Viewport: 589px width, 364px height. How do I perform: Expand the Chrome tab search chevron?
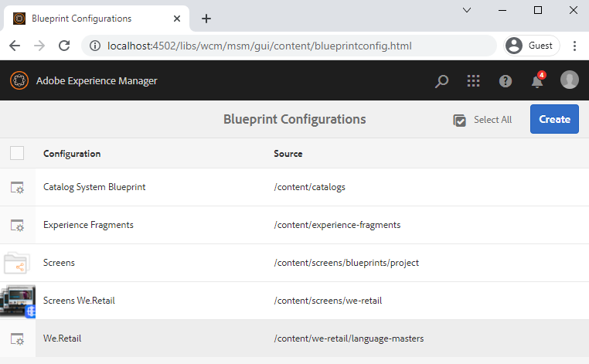pyautogui.click(x=467, y=10)
